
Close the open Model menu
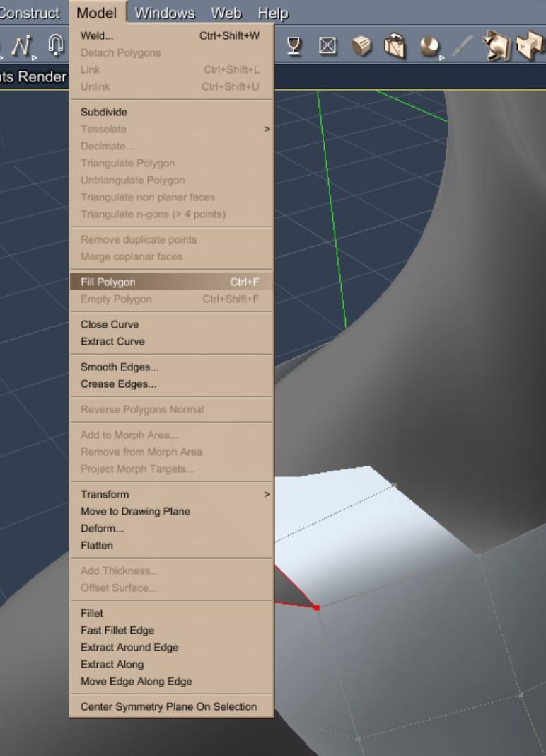pos(96,13)
